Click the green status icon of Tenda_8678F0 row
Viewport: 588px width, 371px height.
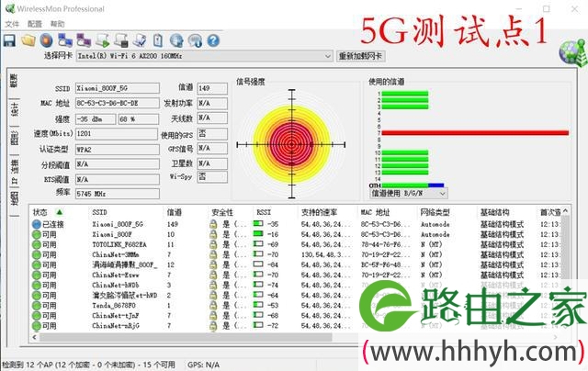[37, 306]
